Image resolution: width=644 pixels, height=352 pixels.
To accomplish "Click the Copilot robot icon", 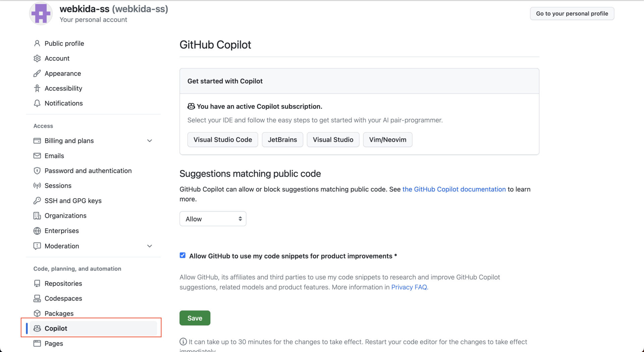I will 37,328.
